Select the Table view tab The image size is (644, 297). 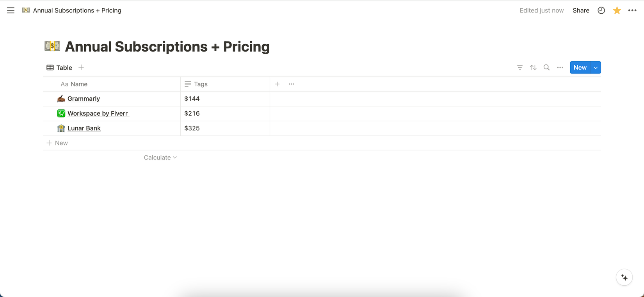pos(59,67)
